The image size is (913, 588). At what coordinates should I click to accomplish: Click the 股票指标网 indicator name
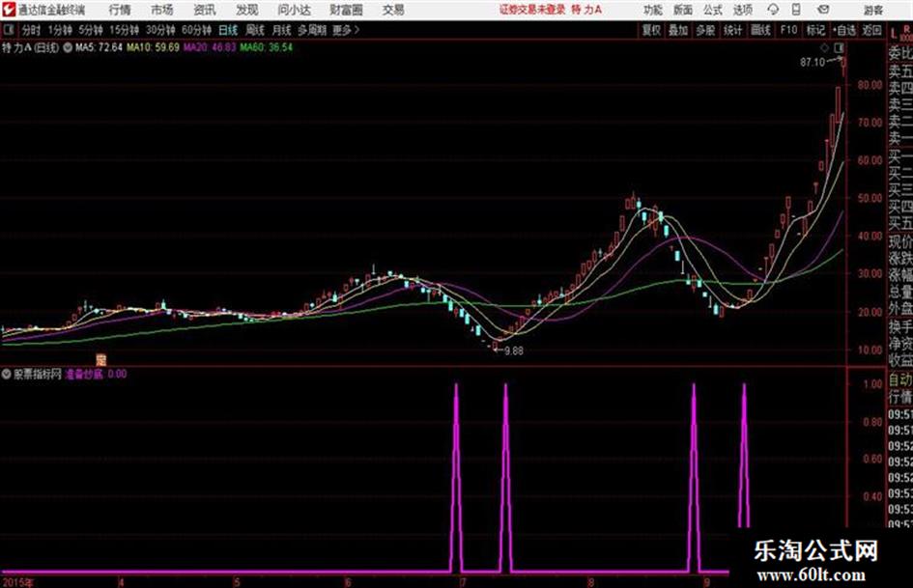click(38, 375)
